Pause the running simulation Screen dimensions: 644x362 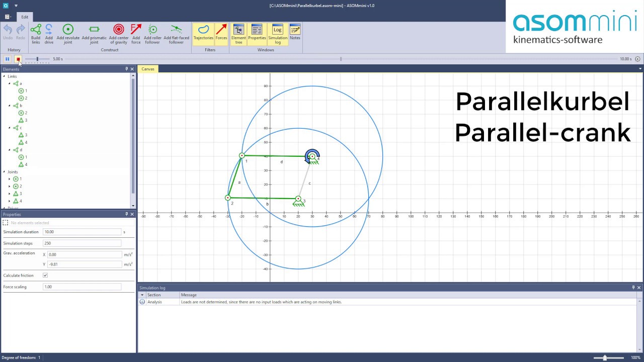7,59
